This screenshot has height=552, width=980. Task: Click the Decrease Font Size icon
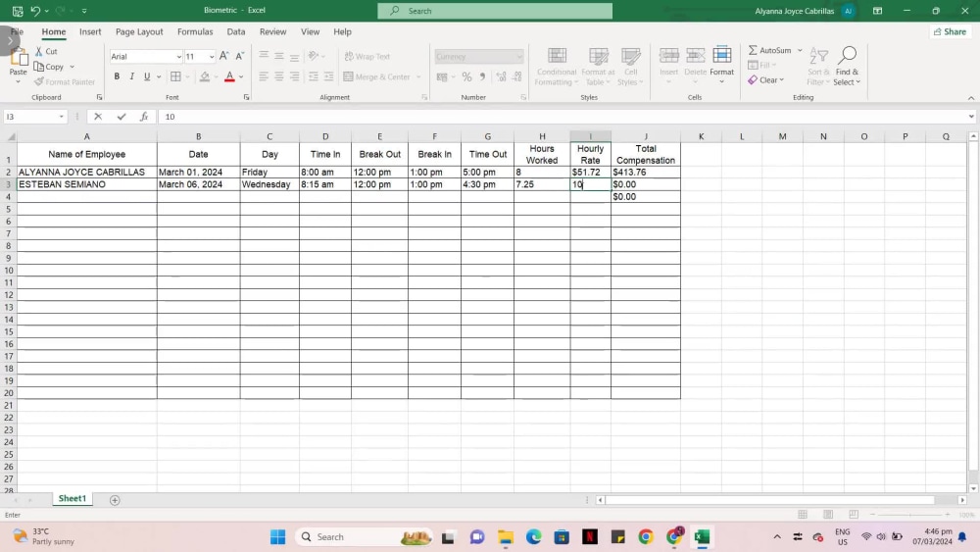pyautogui.click(x=239, y=56)
